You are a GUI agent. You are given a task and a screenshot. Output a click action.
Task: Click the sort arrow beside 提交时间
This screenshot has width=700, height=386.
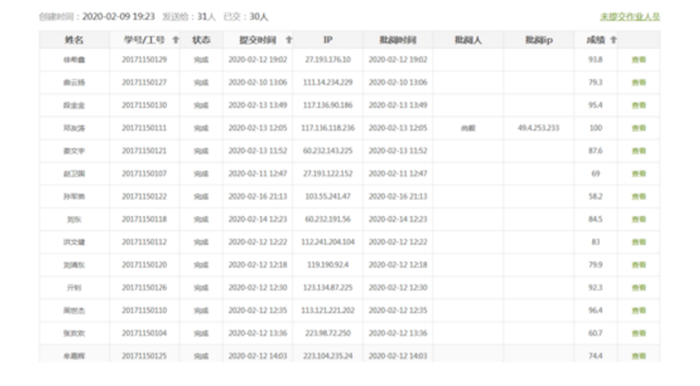coord(289,40)
